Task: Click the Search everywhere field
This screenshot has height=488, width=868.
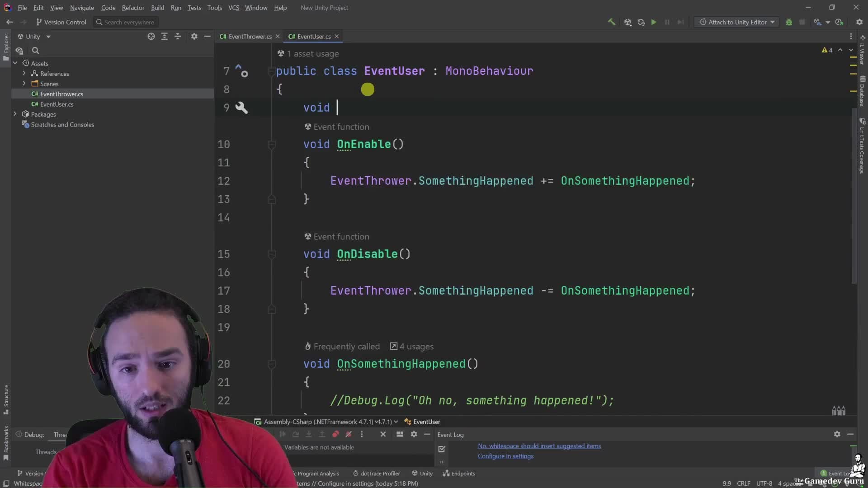Action: (x=129, y=22)
